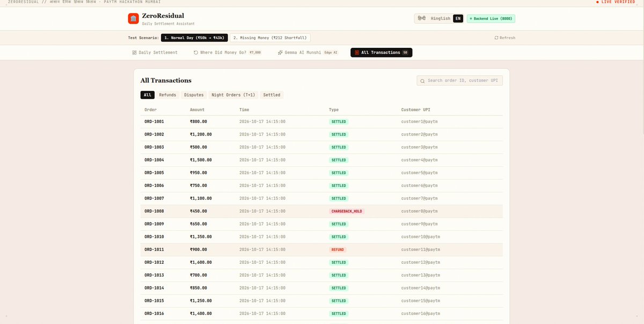Select order ORD-1004
This screenshot has width=644, height=324.
[x=321, y=160]
